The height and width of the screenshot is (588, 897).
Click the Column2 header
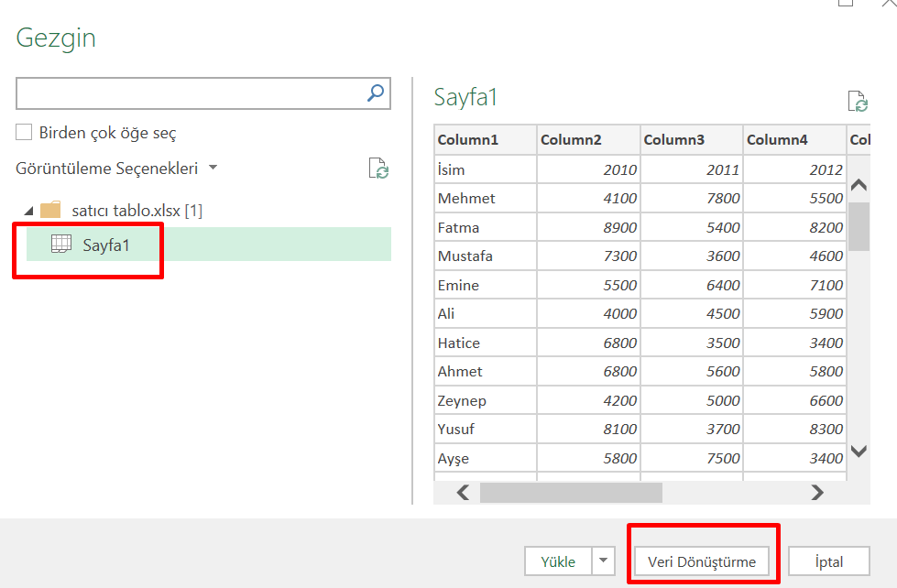pos(588,139)
